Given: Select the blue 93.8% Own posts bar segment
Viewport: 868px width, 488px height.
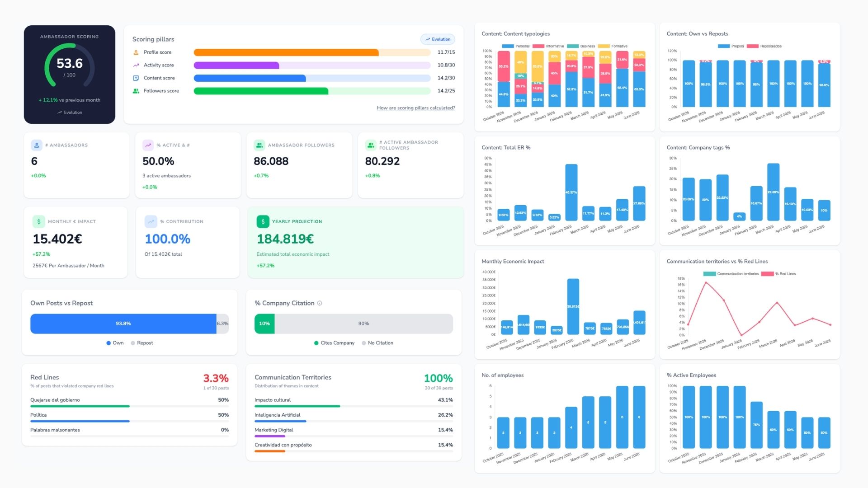Looking at the screenshot, I should point(123,324).
